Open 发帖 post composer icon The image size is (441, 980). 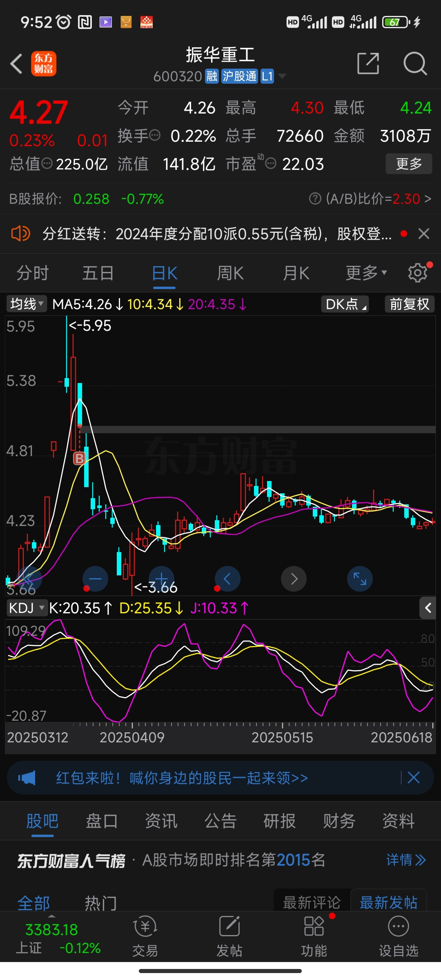(x=229, y=936)
